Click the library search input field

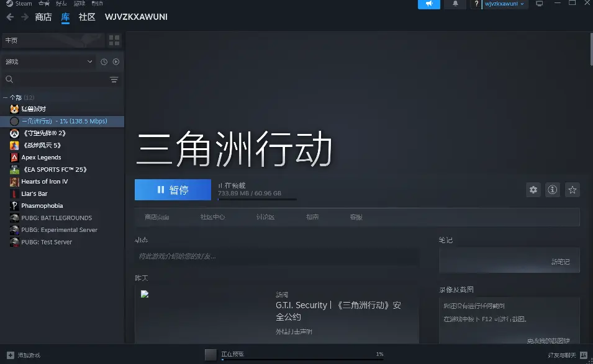pos(60,79)
